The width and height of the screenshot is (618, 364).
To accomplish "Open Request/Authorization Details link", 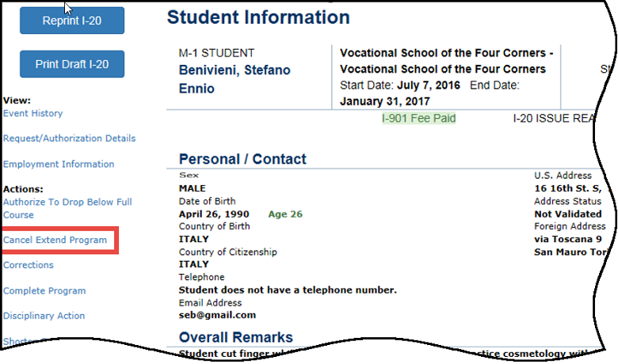I will point(70,138).
